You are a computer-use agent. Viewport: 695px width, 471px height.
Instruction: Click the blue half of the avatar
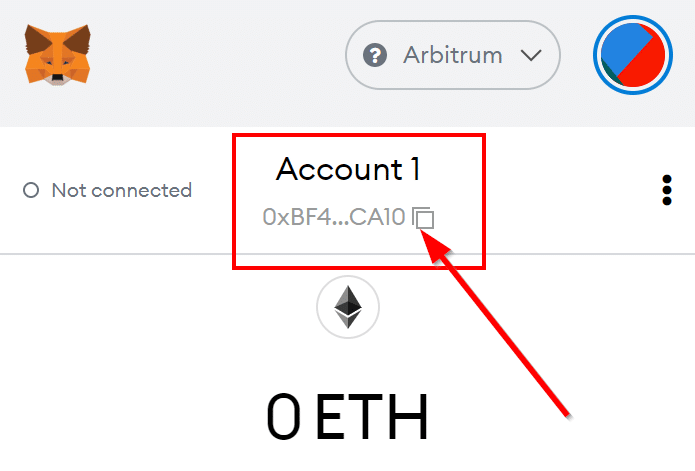click(623, 48)
